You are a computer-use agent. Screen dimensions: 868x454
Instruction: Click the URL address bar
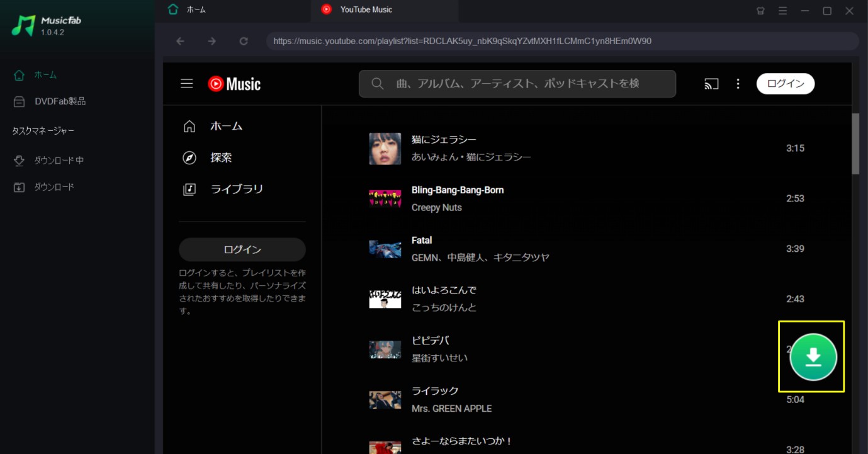point(563,41)
